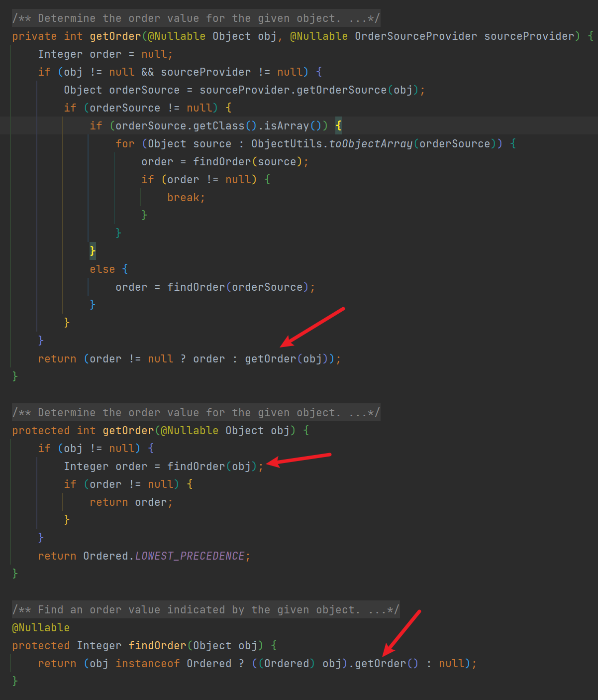598x700 pixels.
Task: Click the getOrderSource method call
Action: point(341,90)
